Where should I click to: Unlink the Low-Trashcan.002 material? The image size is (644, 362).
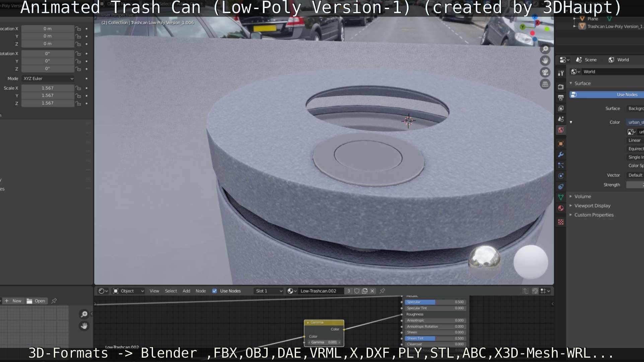pos(372,291)
